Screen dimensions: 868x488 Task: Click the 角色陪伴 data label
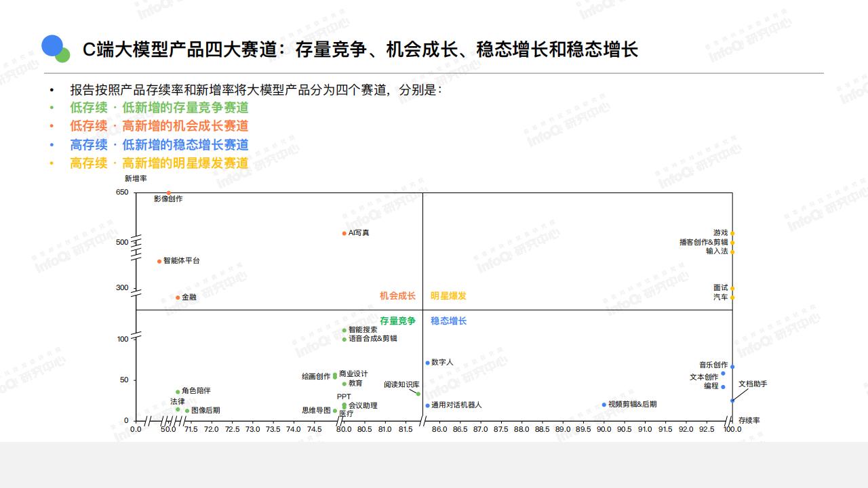click(196, 391)
